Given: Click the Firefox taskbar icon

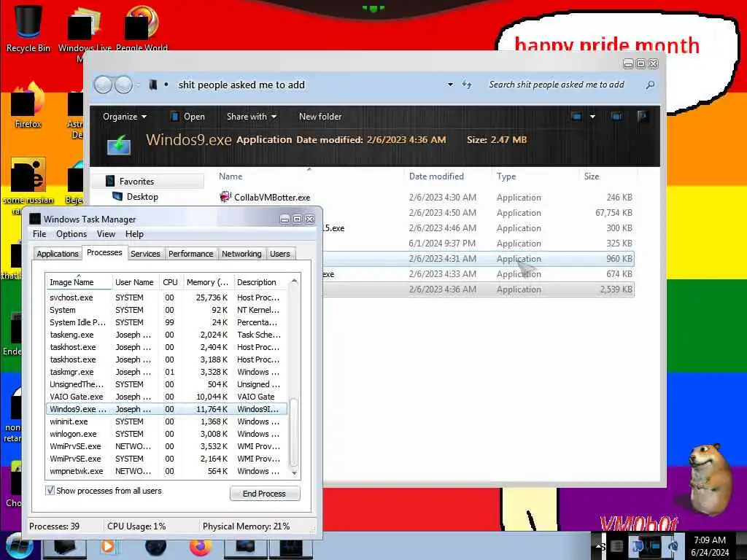Looking at the screenshot, I should [x=200, y=546].
